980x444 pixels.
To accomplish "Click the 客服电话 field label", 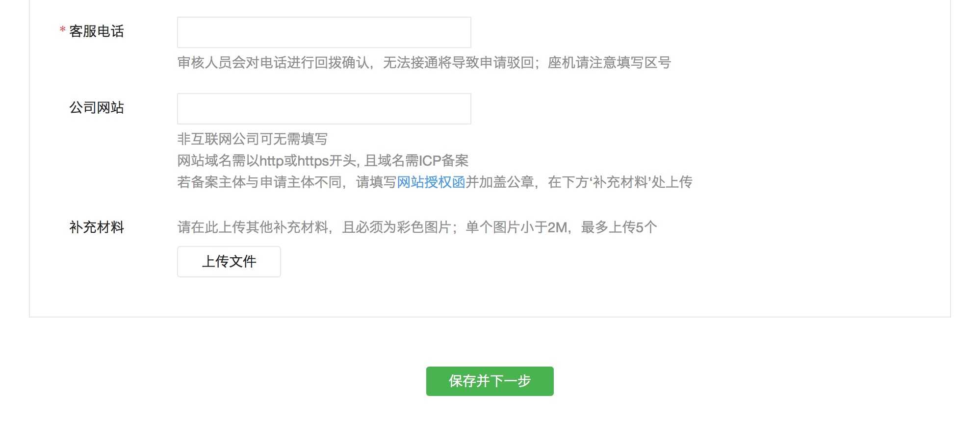I will (97, 31).
